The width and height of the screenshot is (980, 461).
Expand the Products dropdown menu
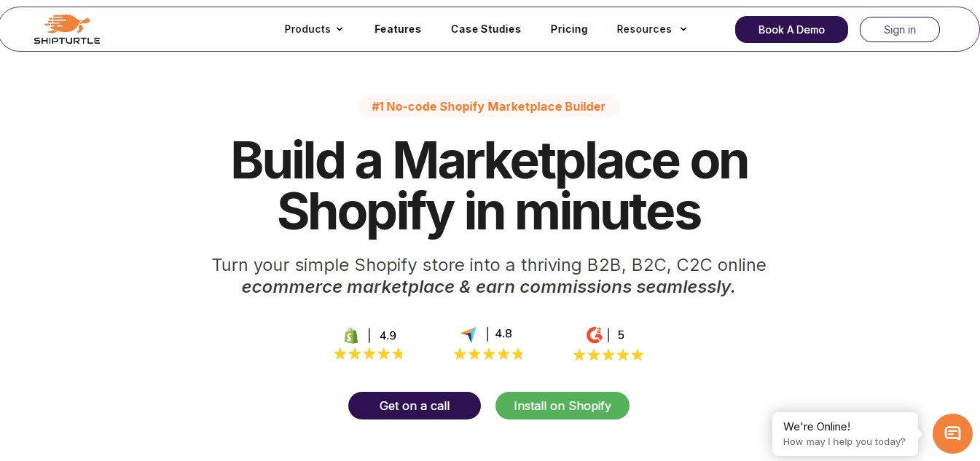tap(307, 29)
